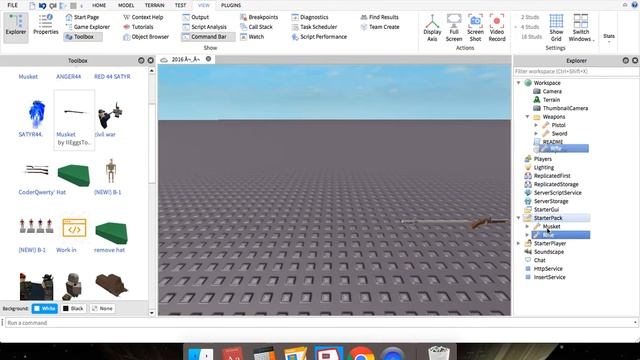Image resolution: width=640 pixels, height=360 pixels.
Task: Switch to the MODEL ribbon tab
Action: pyautogui.click(x=126, y=5)
